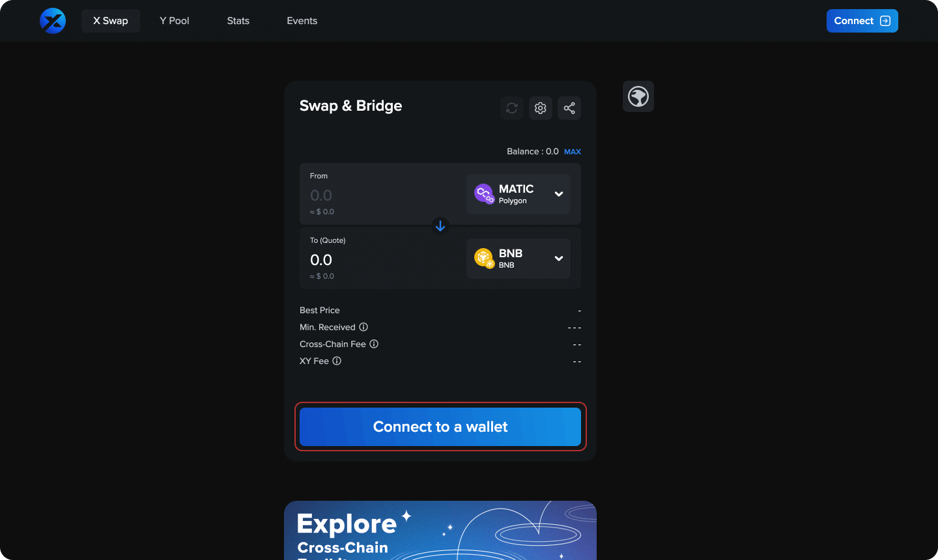This screenshot has width=938, height=560.
Task: Select the X Swap tab
Action: [111, 21]
